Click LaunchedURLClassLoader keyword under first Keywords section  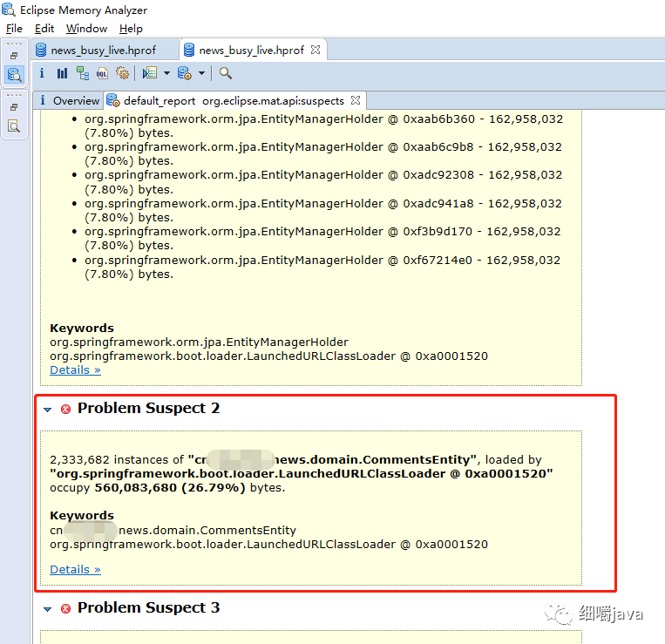[x=269, y=356]
